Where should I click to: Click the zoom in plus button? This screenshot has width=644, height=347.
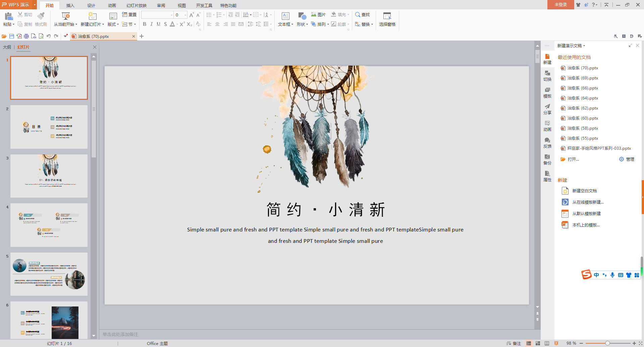pos(634,343)
